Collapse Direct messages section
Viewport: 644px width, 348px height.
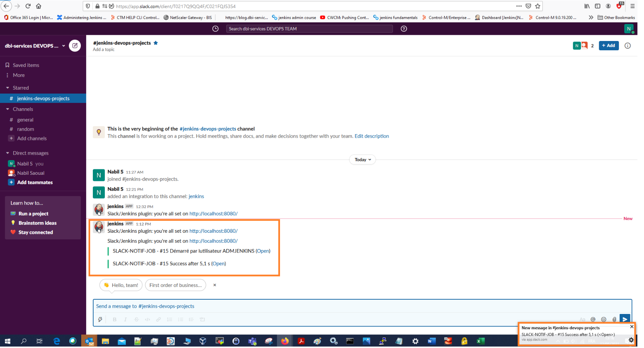tap(7, 153)
